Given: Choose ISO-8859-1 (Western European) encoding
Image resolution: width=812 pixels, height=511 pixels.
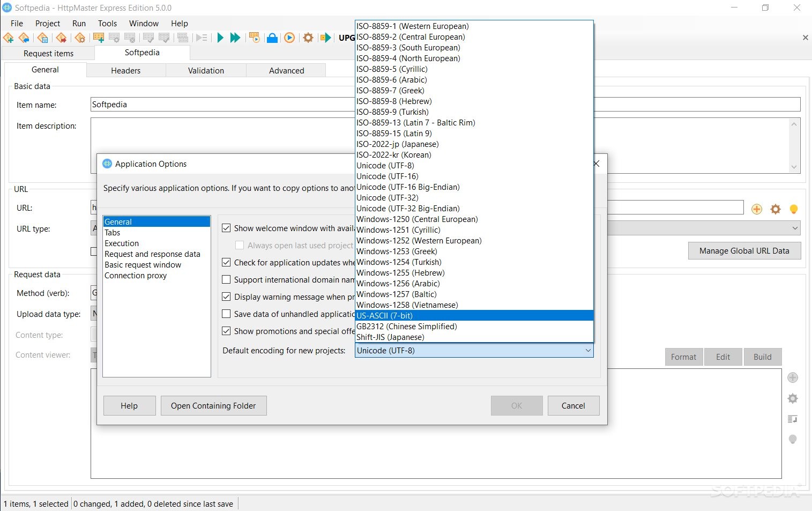Looking at the screenshot, I should pyautogui.click(x=474, y=26).
